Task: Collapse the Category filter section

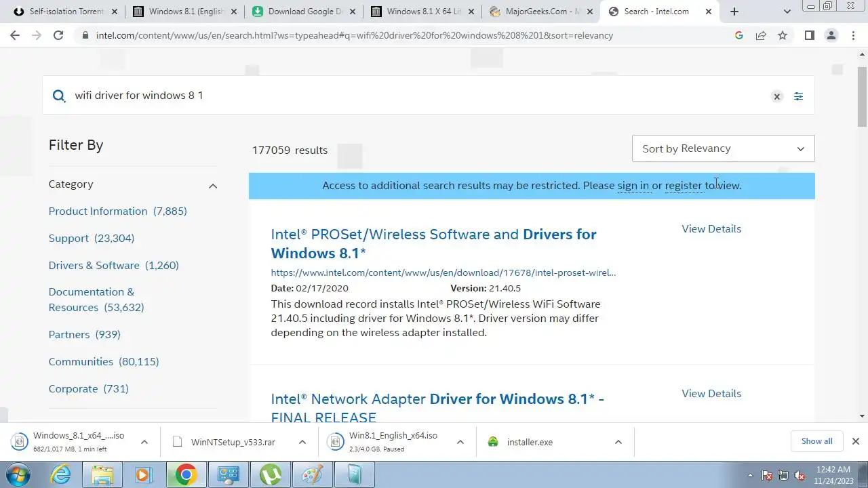Action: 213,186
